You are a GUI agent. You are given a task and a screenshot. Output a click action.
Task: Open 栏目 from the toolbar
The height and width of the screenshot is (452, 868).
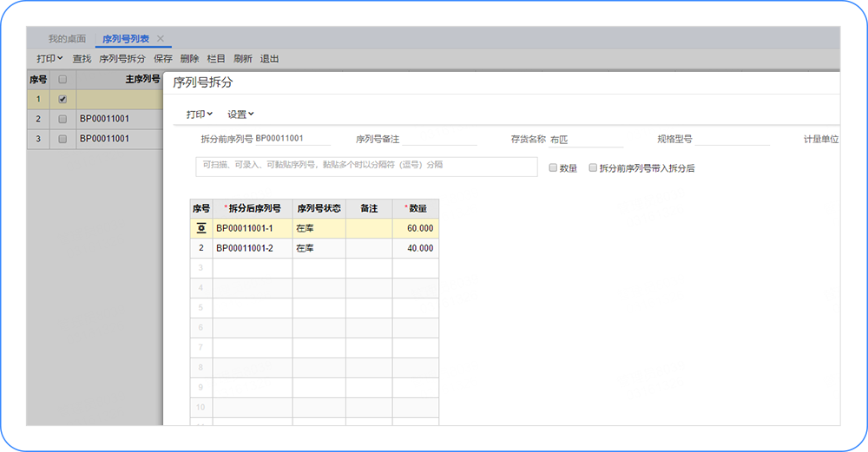coord(216,59)
